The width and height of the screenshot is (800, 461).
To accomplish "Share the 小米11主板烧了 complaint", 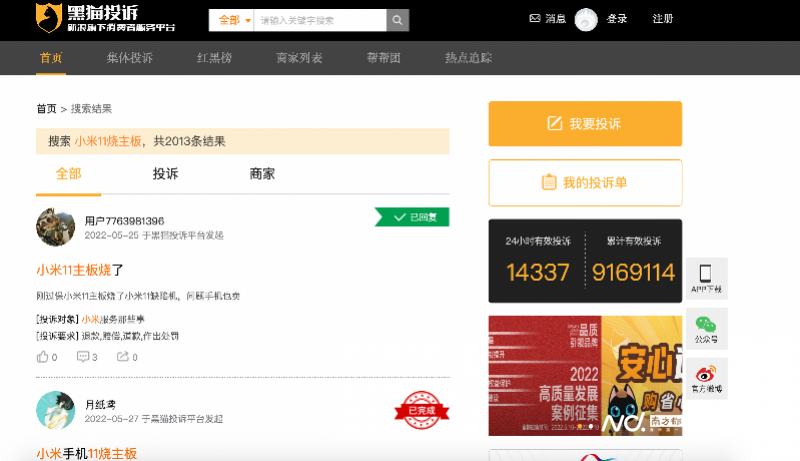I will tap(128, 357).
